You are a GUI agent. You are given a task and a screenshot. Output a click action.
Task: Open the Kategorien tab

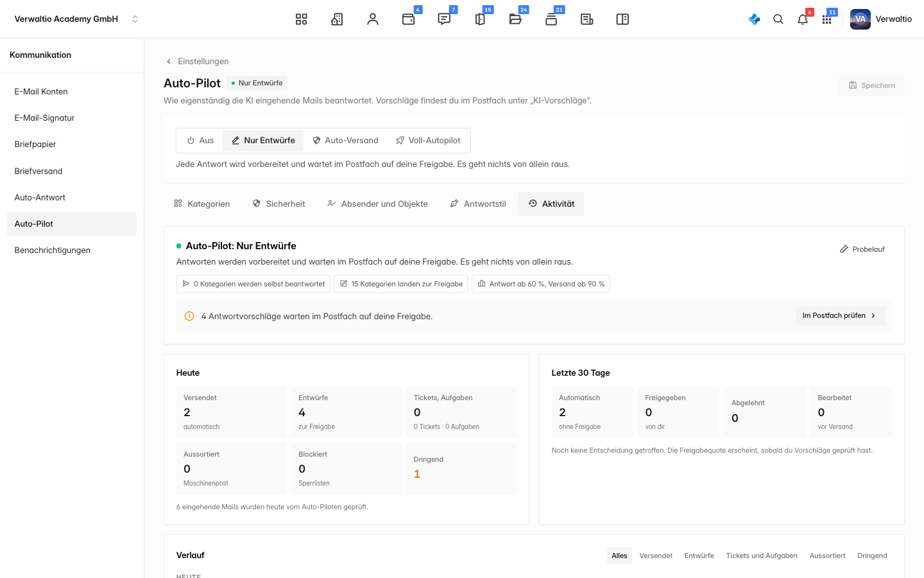201,204
